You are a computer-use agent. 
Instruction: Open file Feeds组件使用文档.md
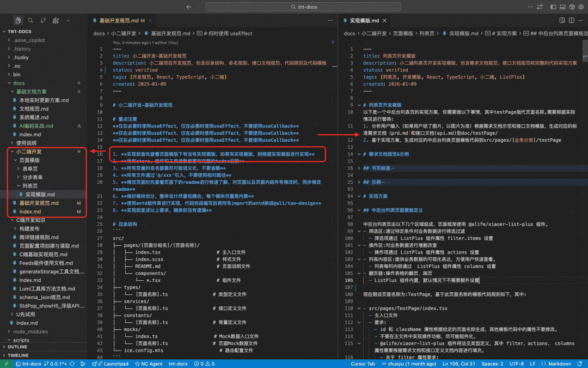click(44, 263)
